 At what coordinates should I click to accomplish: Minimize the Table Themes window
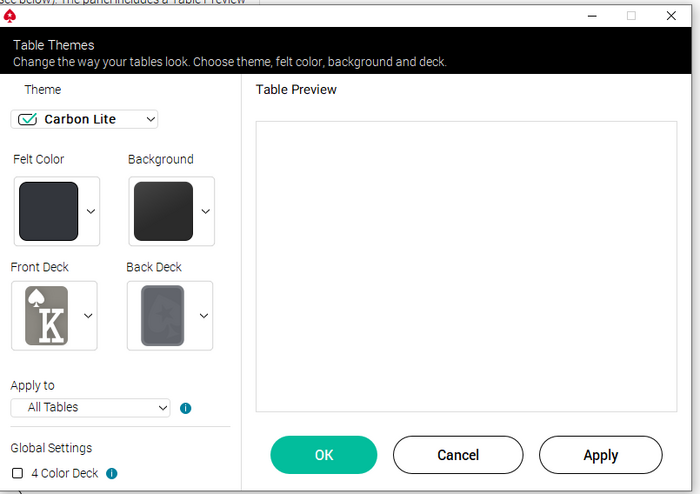(592, 16)
